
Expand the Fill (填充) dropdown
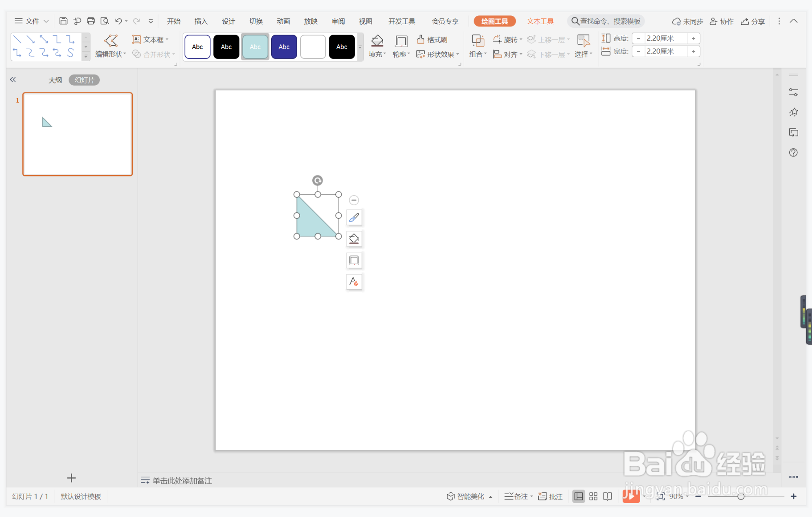click(x=384, y=54)
